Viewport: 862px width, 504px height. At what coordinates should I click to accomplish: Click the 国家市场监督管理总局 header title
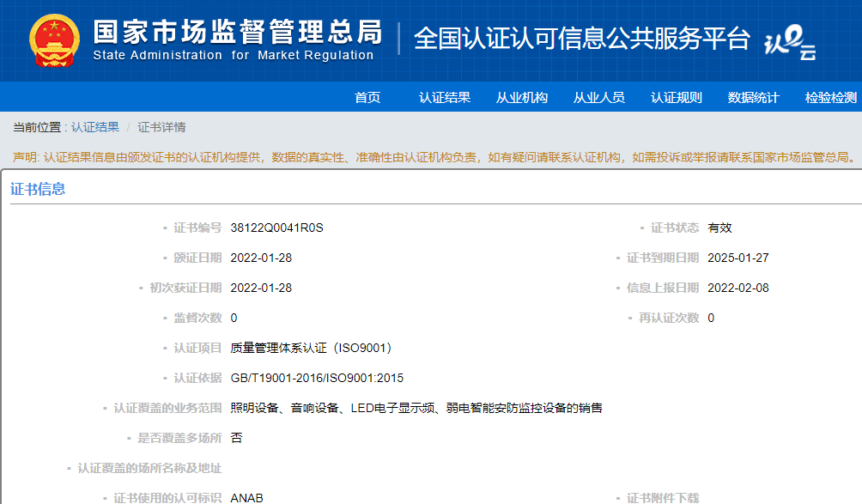[x=237, y=33]
